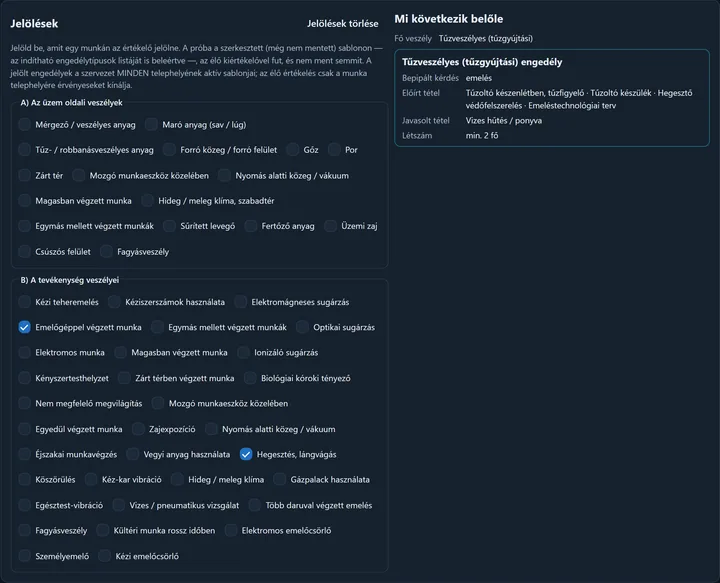720x583 pixels.
Task: Tick the Vizes / pneumatikus vizsgálat checkbox
Action: (118, 505)
